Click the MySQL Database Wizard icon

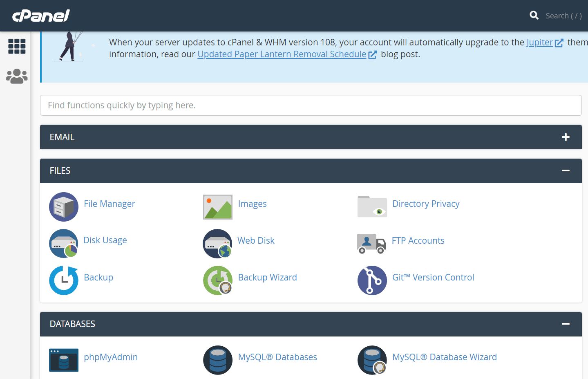click(x=372, y=360)
